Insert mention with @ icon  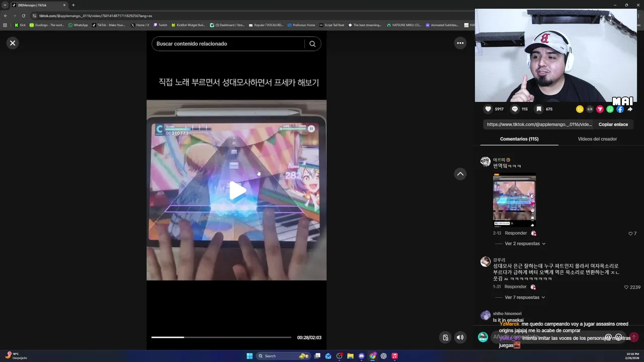608,337
